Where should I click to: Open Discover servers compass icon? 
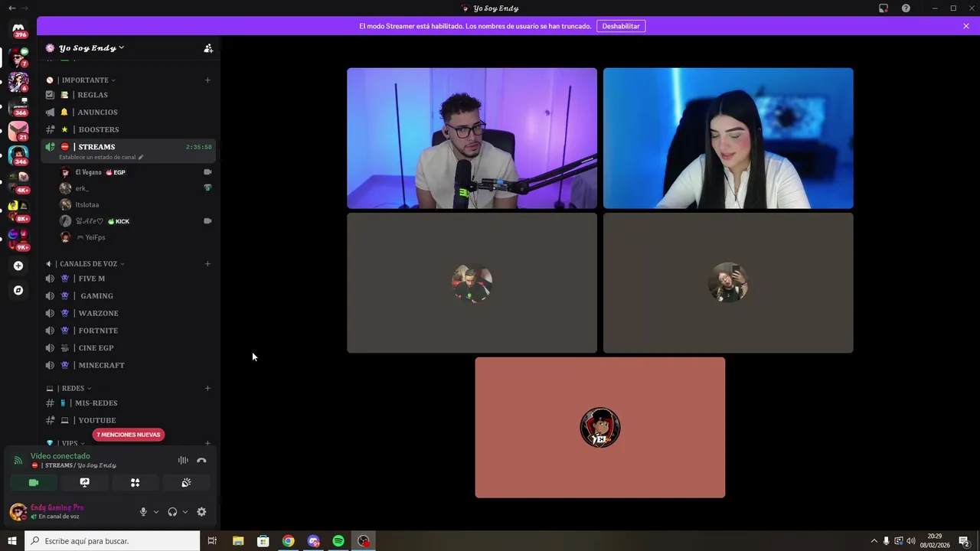click(18, 290)
